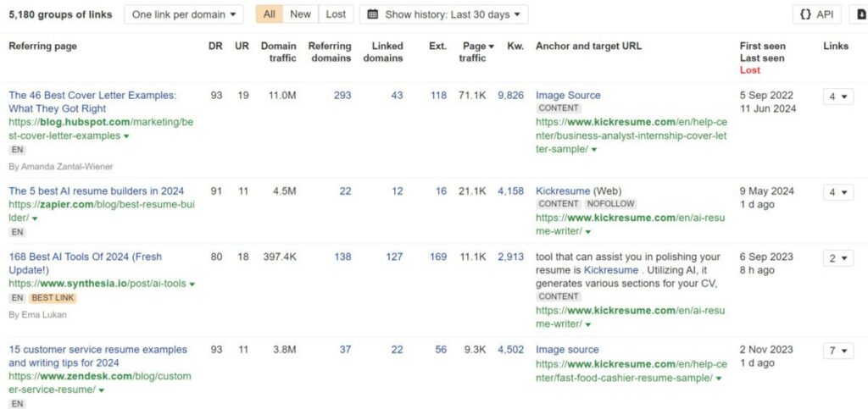Click 'Kickresume' anchor in zapier row
This screenshot has height=409, width=868.
tap(563, 191)
